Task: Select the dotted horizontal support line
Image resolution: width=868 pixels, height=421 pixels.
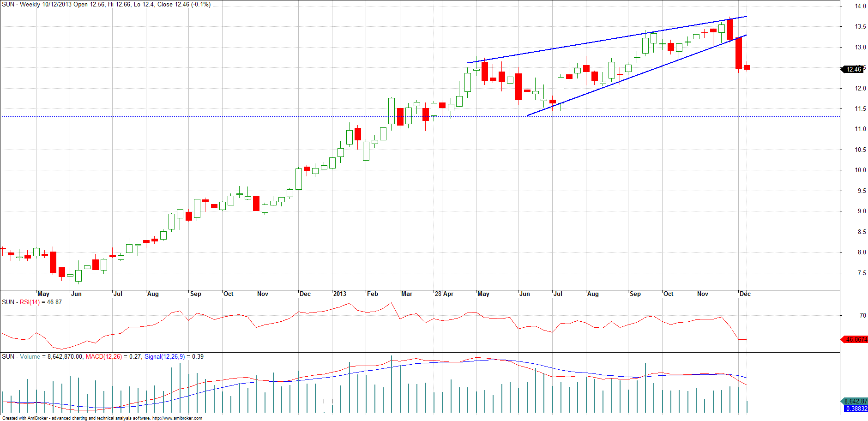Action: point(231,117)
